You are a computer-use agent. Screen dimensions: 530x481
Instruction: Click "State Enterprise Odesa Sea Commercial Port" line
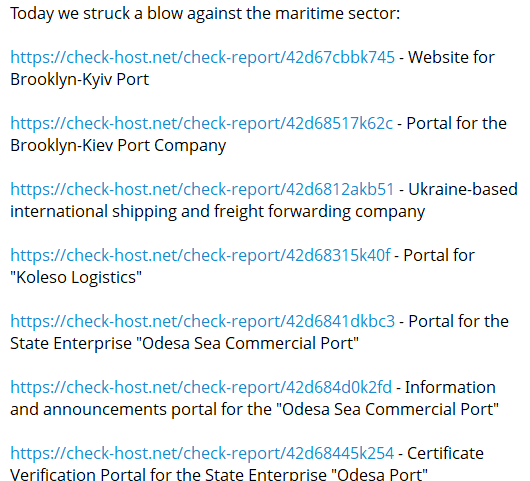pyautogui.click(x=184, y=343)
